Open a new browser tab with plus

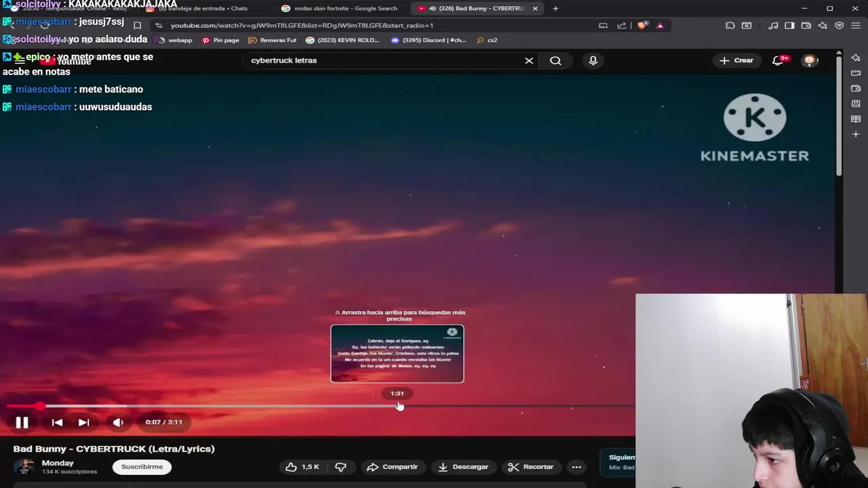point(555,8)
